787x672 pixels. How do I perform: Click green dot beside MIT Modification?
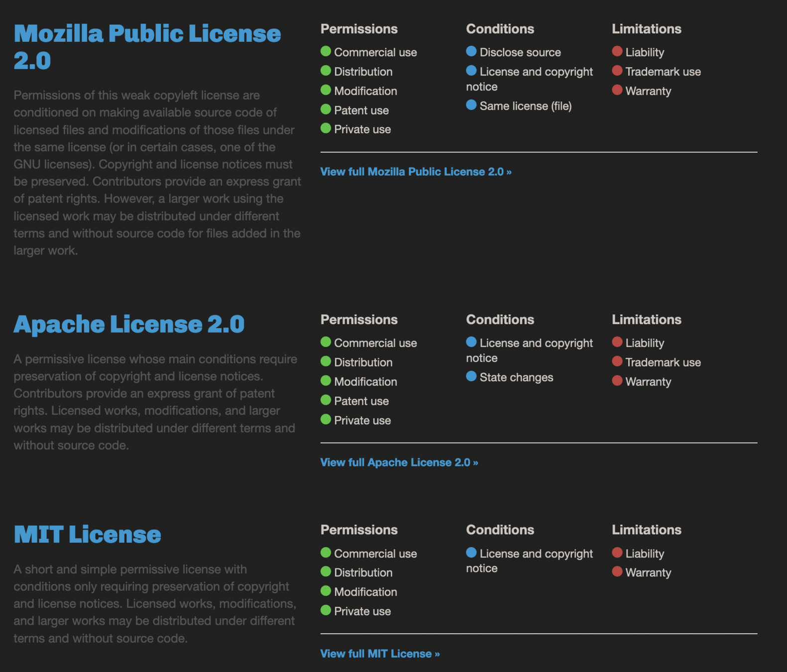tap(326, 591)
